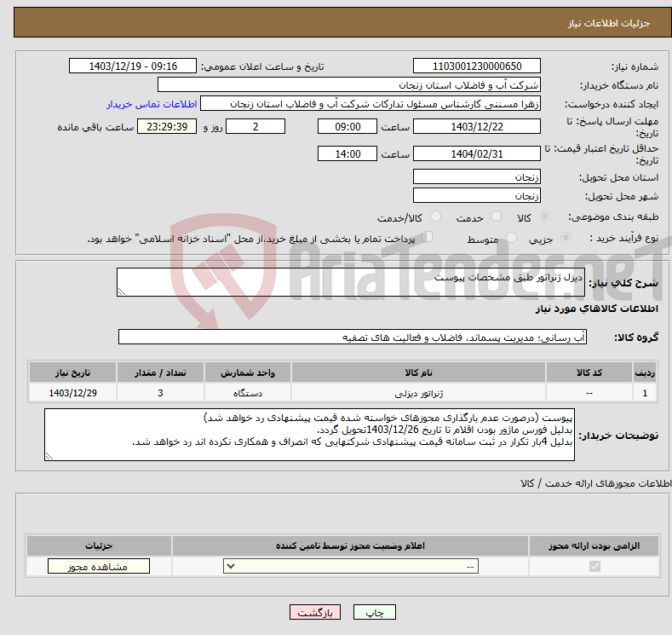Click the جزئیات اطلاعات نیاز page title

pyautogui.click(x=609, y=23)
